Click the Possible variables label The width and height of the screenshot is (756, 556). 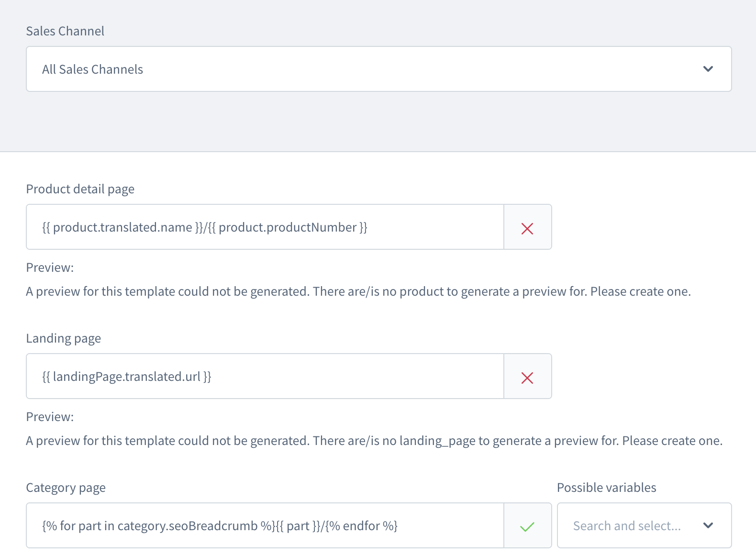click(x=606, y=488)
